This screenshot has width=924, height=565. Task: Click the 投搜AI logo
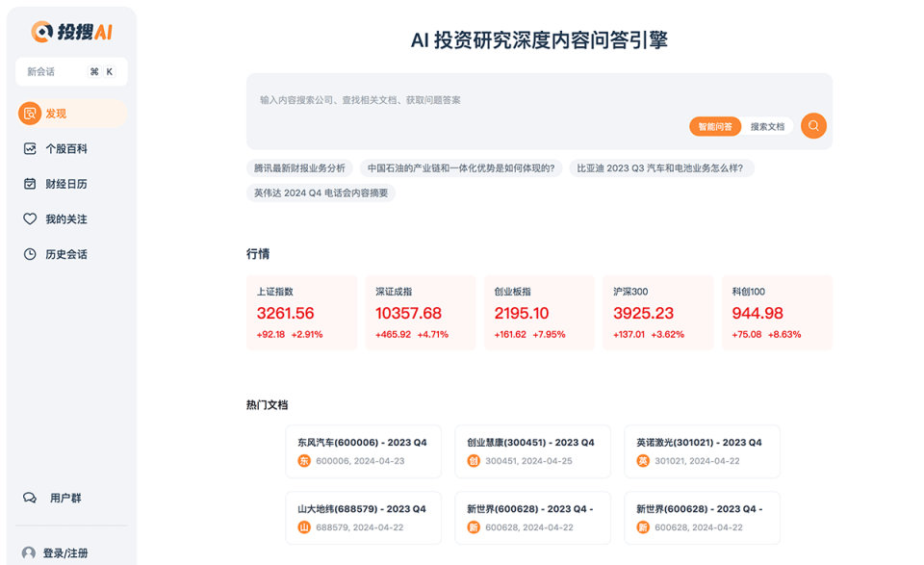coord(71,32)
